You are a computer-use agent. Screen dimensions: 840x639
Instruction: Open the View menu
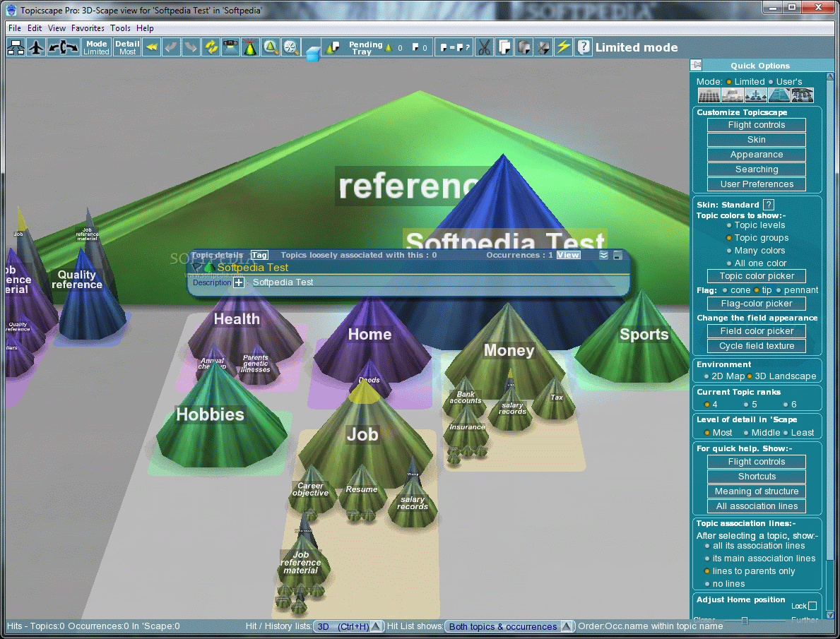[57, 28]
